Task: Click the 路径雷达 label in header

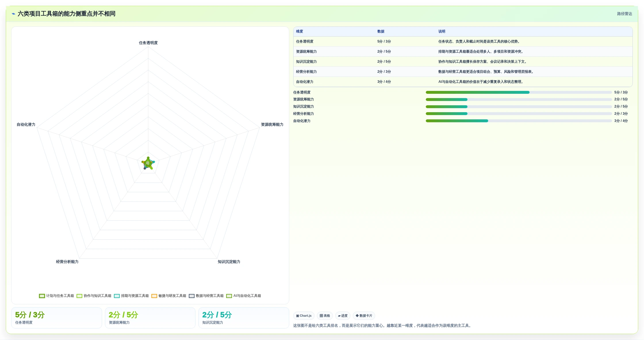Action: pos(624,14)
